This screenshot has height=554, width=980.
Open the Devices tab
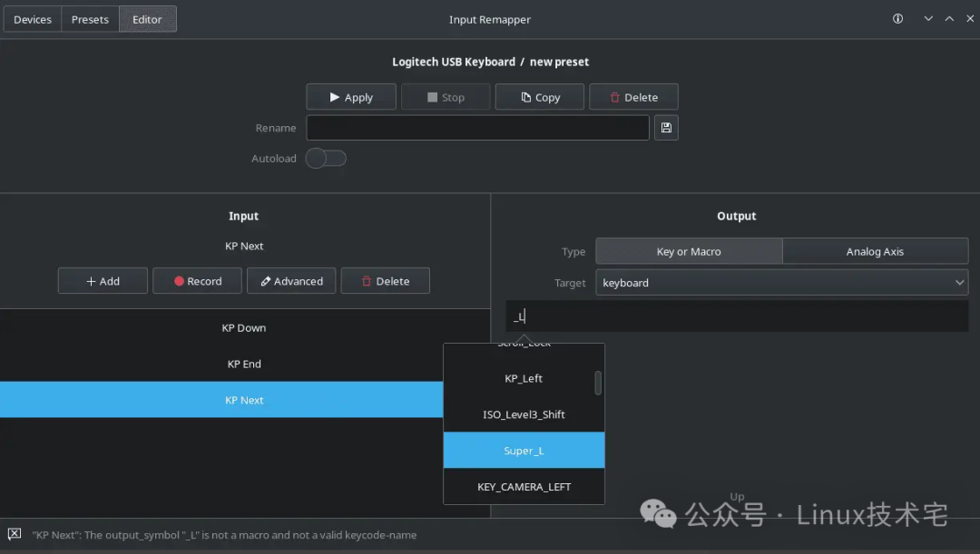pos(33,19)
